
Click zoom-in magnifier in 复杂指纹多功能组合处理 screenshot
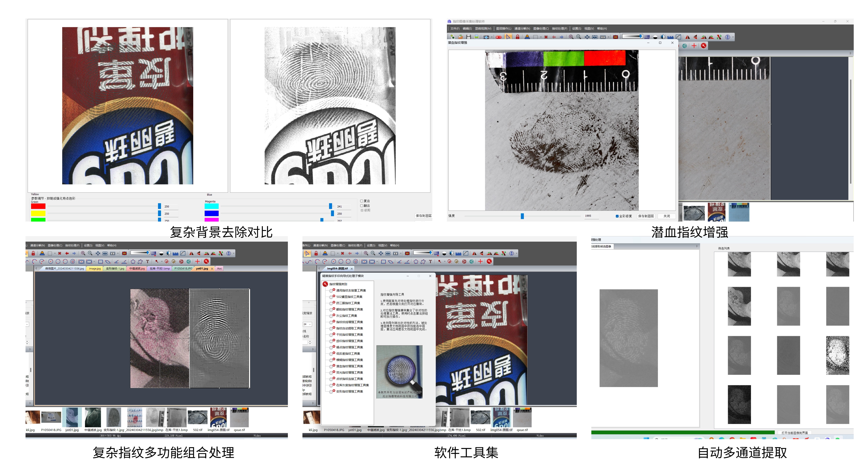83,253
